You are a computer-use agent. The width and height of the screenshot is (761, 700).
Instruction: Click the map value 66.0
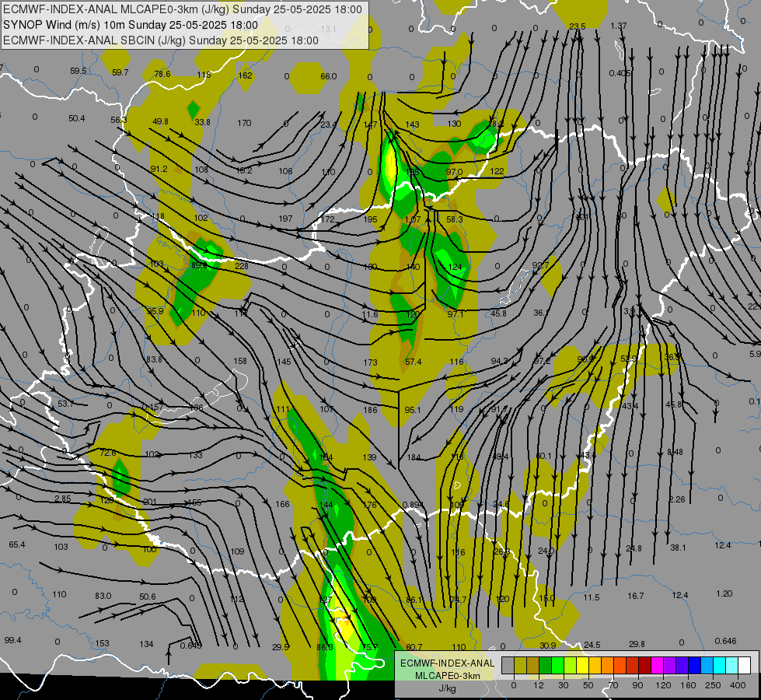(x=329, y=76)
